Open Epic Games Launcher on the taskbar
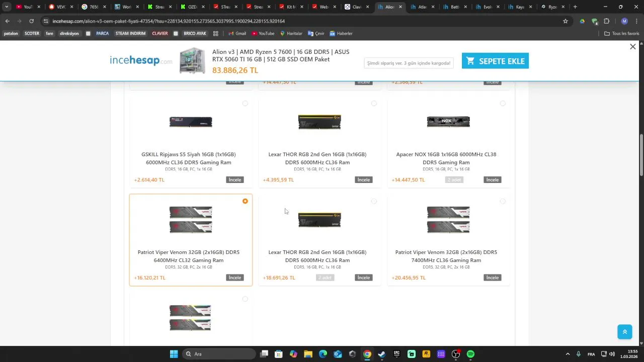 pyautogui.click(x=396, y=354)
